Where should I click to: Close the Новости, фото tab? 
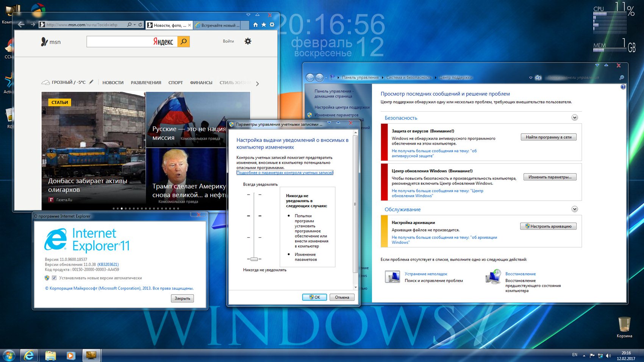pyautogui.click(x=189, y=25)
